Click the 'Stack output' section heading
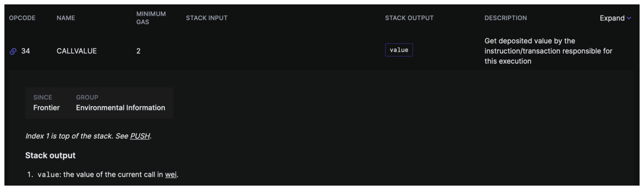644x190 pixels. (x=50, y=155)
